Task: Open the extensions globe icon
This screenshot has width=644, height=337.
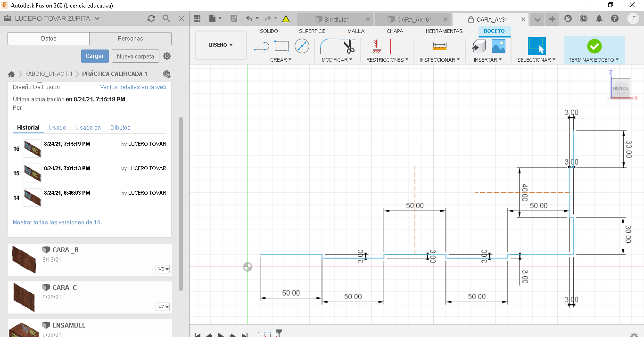Action: (568, 18)
